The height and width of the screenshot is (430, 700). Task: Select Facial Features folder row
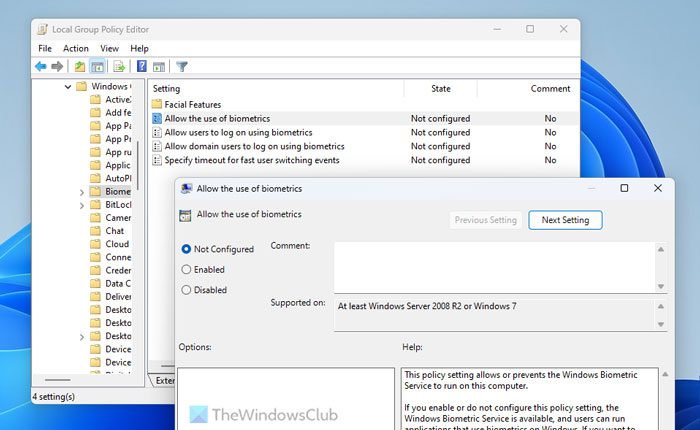click(x=192, y=104)
